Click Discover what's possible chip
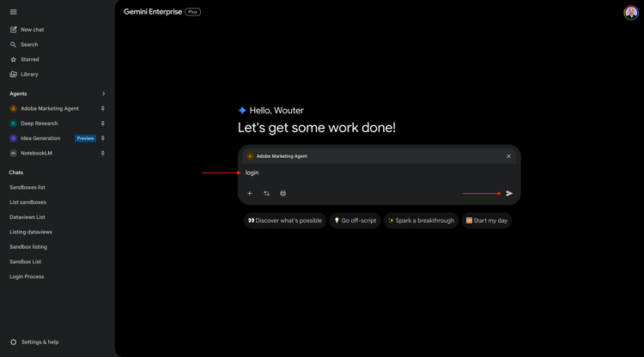Screen dimensions: 644x357 pyautogui.click(x=285, y=221)
